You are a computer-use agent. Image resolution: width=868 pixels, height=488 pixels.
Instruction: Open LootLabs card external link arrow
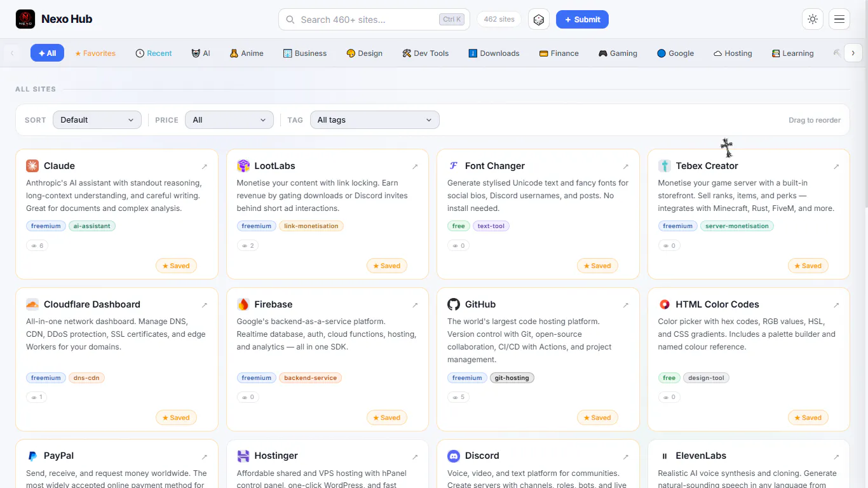tap(415, 166)
